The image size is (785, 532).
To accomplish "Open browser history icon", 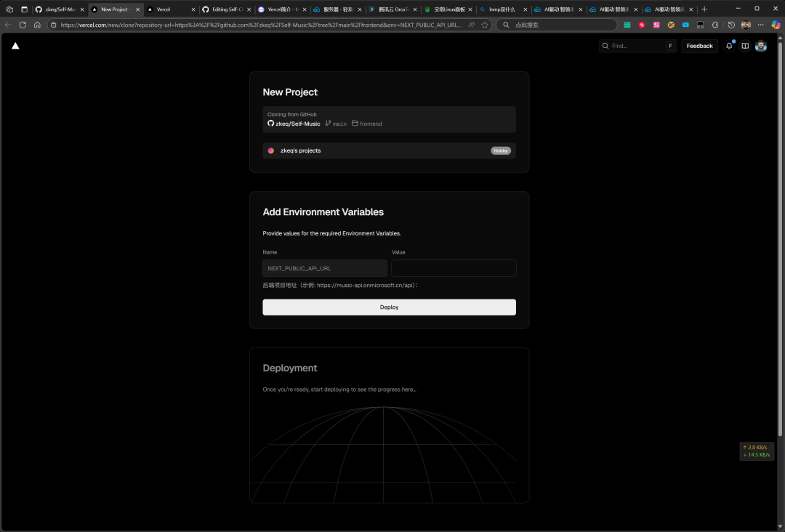I will 731,25.
